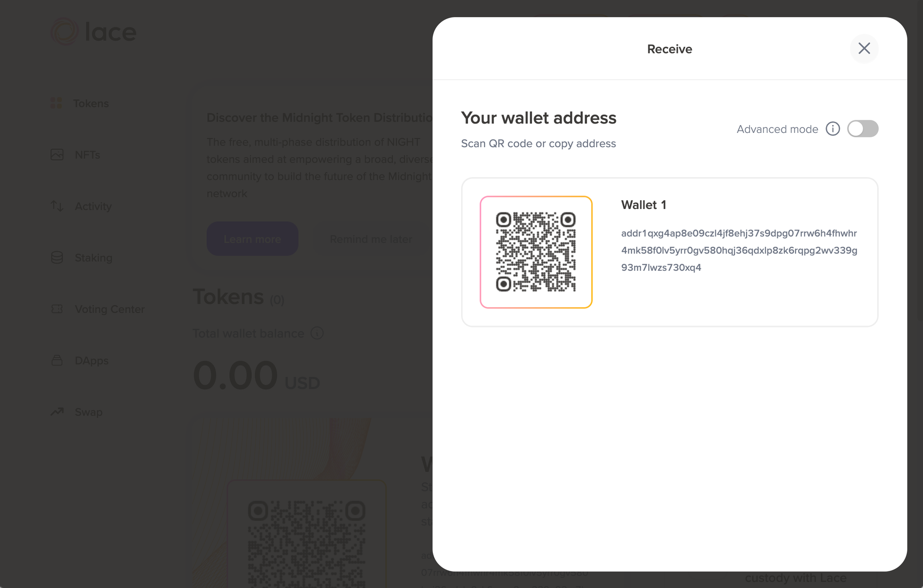Close the Receive panel
The height and width of the screenshot is (588, 923).
tap(864, 48)
